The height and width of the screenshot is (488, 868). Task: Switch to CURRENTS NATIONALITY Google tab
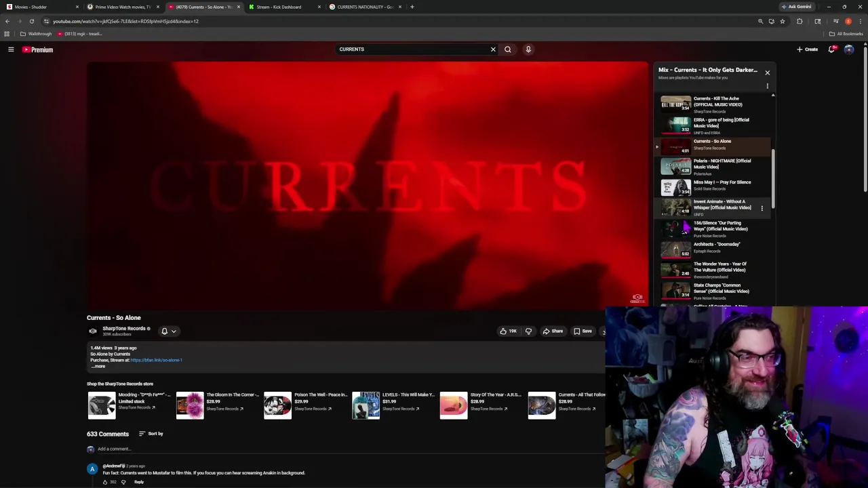click(366, 7)
